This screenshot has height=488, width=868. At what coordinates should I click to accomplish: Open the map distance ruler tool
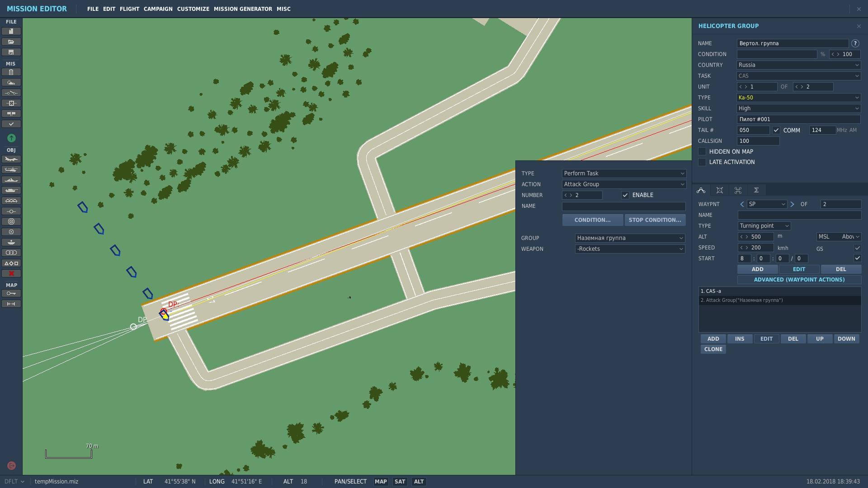coord(11,304)
